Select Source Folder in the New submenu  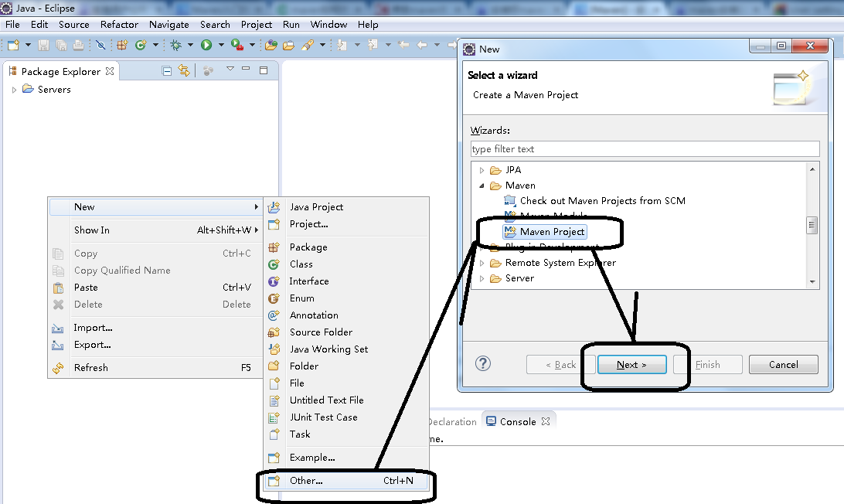346,332
